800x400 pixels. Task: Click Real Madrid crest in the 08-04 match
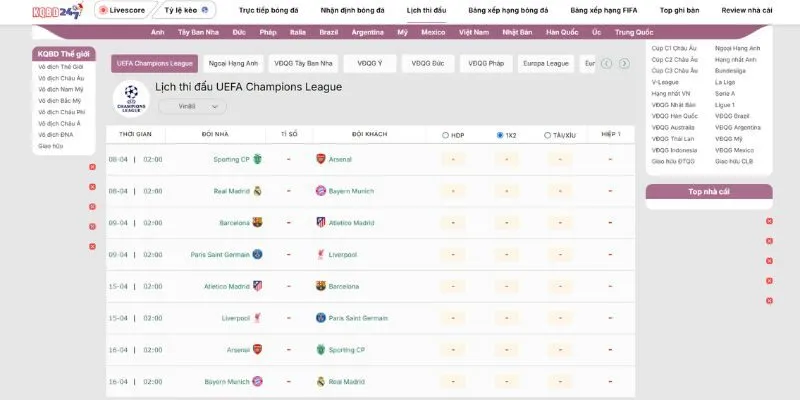(258, 190)
